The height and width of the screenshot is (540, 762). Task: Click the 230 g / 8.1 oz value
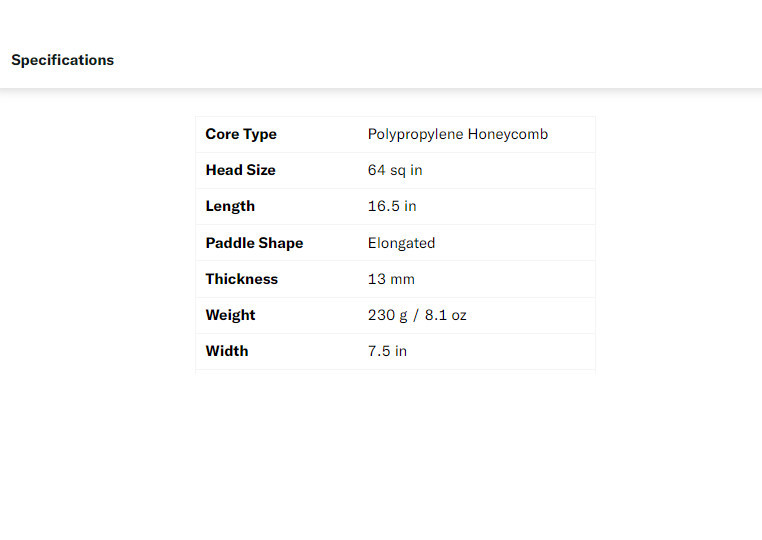(417, 315)
